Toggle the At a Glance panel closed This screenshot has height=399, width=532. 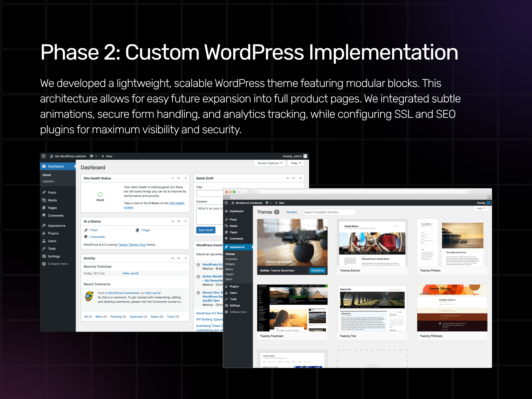click(x=185, y=221)
